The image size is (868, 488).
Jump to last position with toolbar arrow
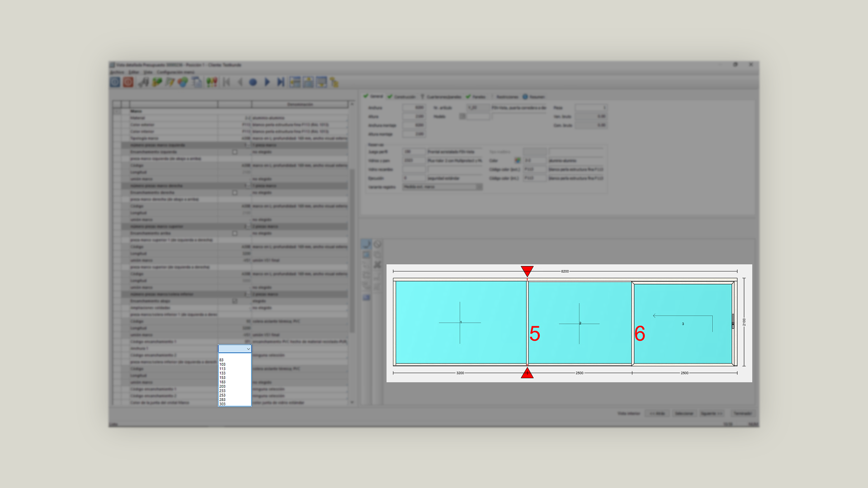(280, 82)
